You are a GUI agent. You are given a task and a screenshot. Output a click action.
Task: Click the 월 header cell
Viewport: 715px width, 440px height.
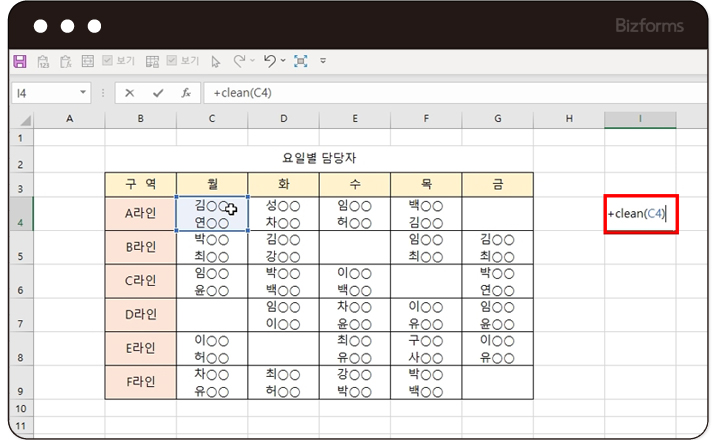tap(212, 185)
